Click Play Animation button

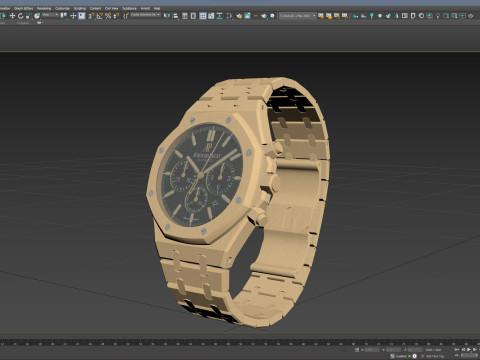click(x=469, y=349)
